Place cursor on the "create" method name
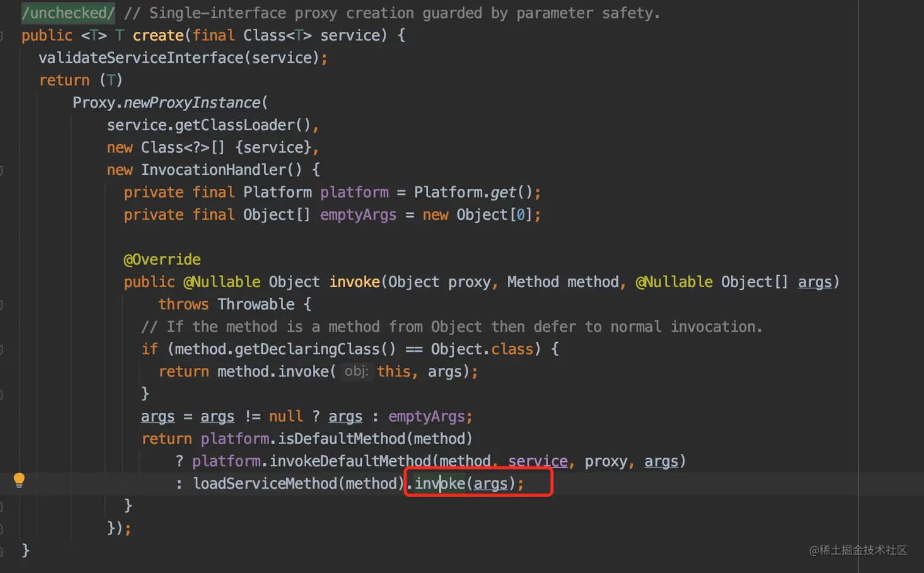 tap(158, 35)
